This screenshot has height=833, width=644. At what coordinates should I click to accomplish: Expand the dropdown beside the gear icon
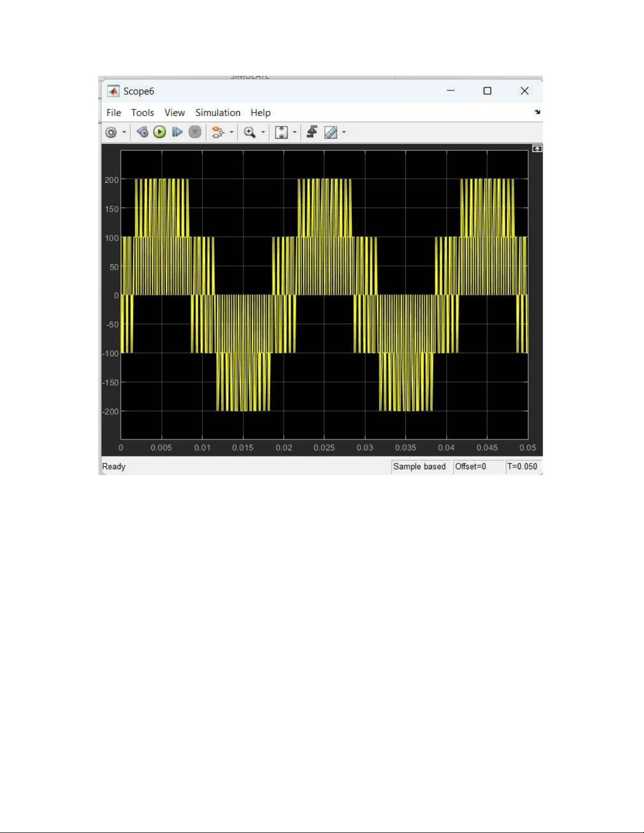click(124, 132)
